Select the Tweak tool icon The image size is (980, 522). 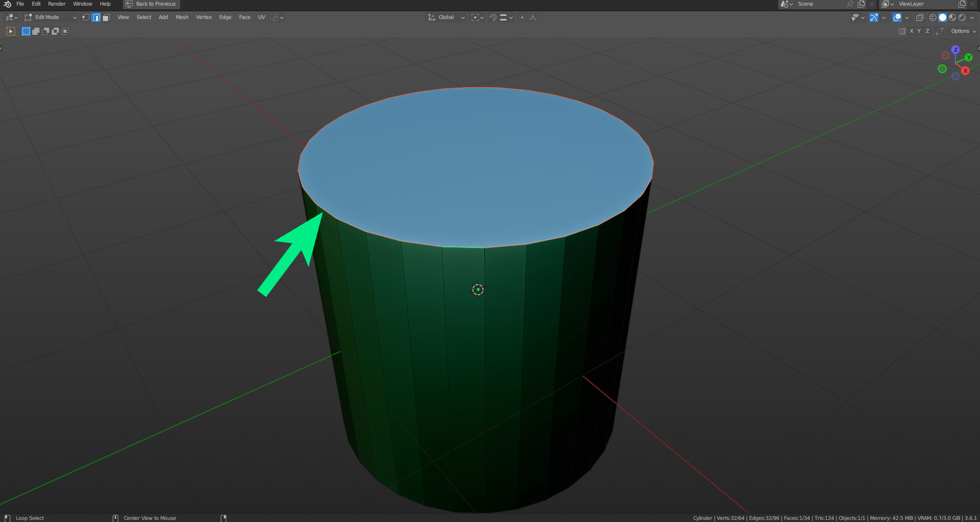click(x=11, y=31)
